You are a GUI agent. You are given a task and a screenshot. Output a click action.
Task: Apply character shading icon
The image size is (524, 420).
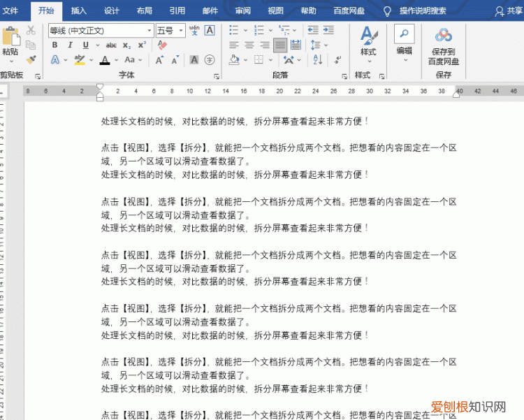click(x=194, y=60)
